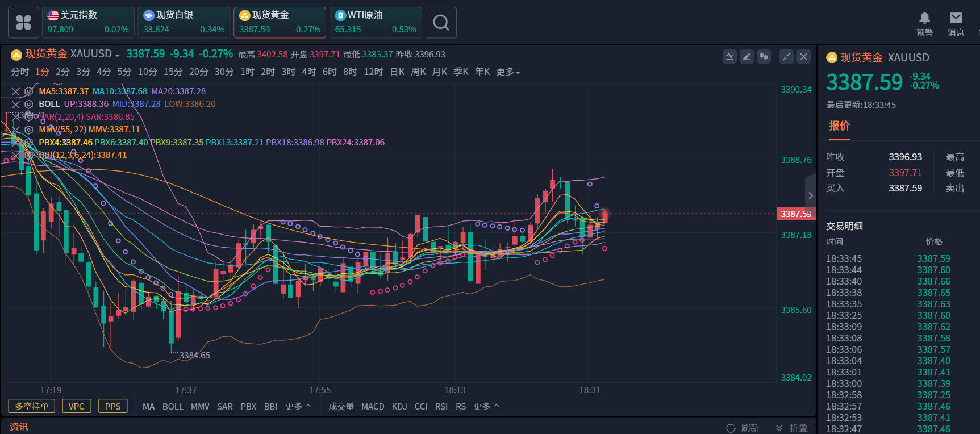Click the candlestick chart style icon
Image resolution: width=980 pixels, height=434 pixels.
coord(764,56)
